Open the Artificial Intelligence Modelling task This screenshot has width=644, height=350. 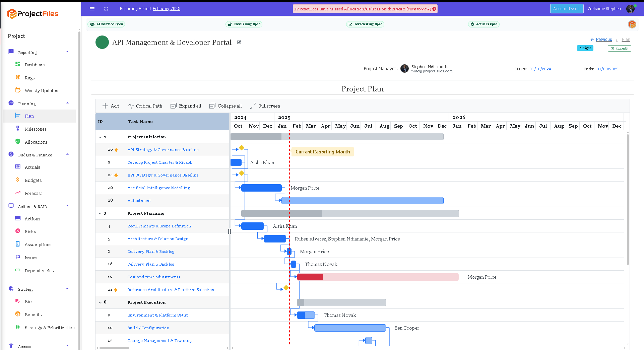coord(158,188)
